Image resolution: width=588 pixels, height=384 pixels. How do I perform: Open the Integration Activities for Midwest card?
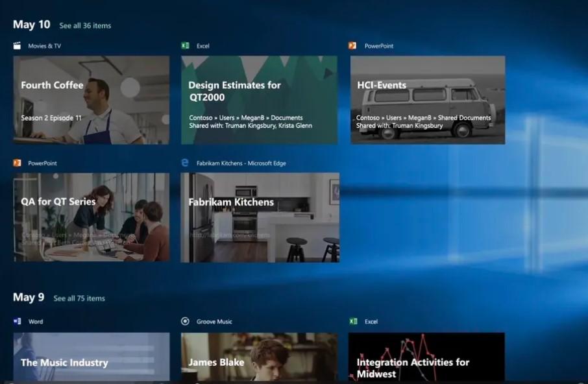click(426, 357)
